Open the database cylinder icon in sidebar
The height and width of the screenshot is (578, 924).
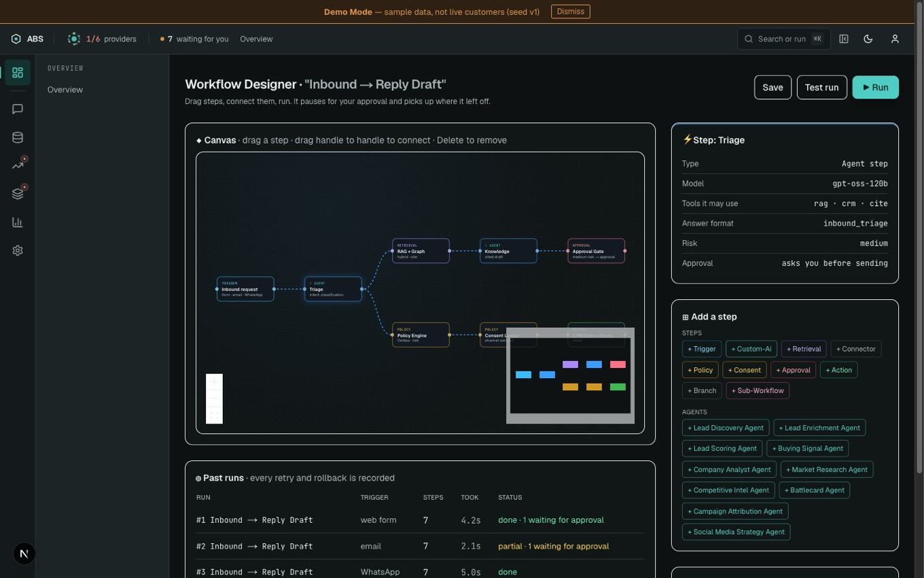pyautogui.click(x=18, y=137)
